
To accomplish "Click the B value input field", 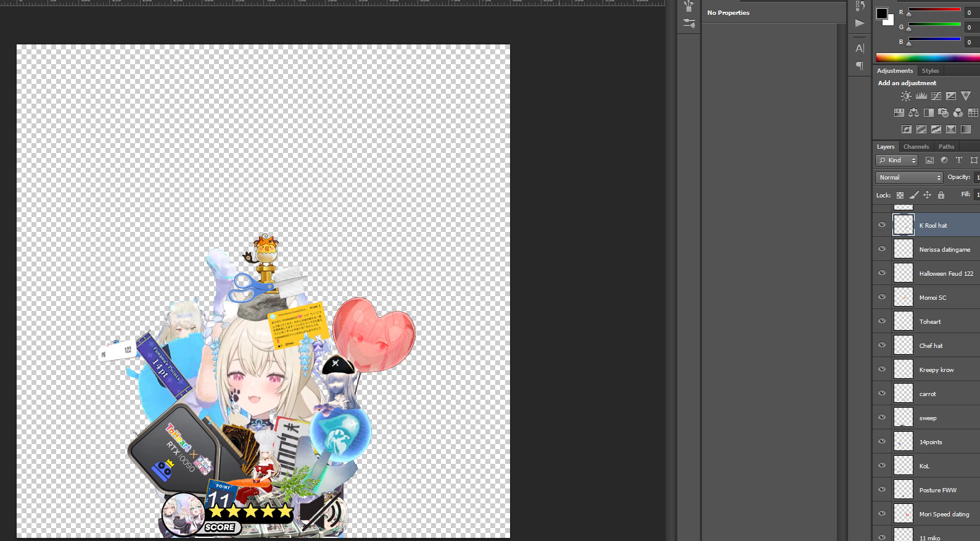I will pyautogui.click(x=971, y=42).
